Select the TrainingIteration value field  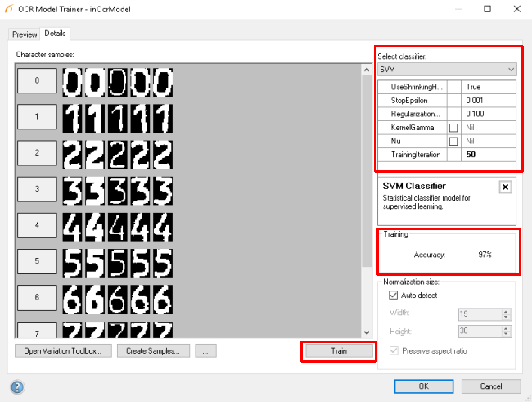pos(487,154)
